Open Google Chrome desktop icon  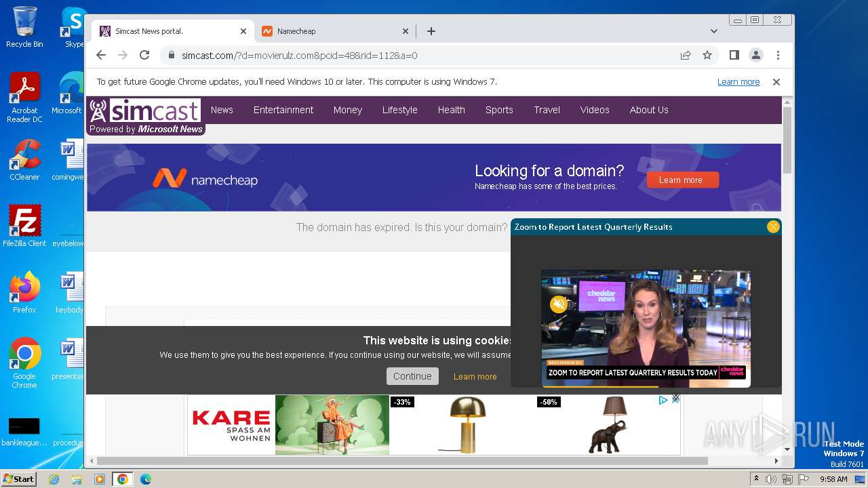(24, 363)
